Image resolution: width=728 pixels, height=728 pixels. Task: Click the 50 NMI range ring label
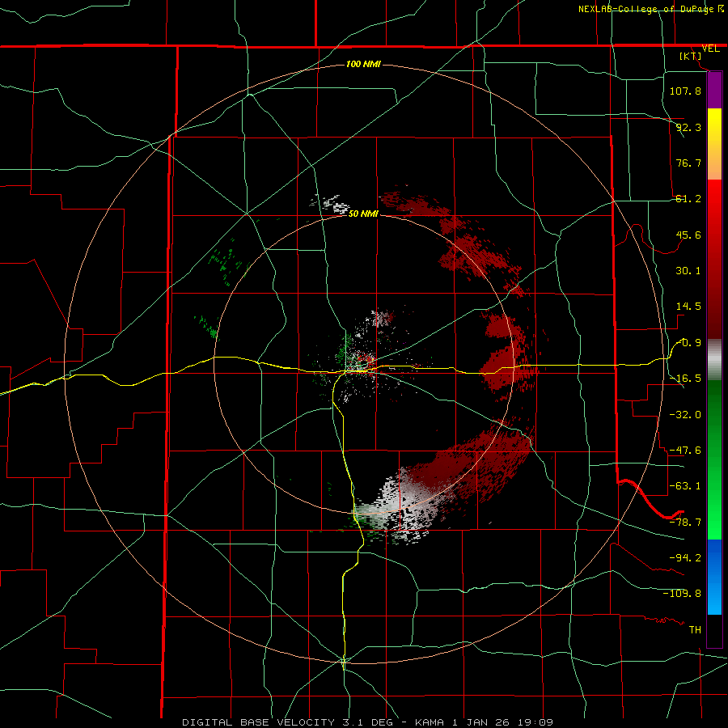point(363,214)
